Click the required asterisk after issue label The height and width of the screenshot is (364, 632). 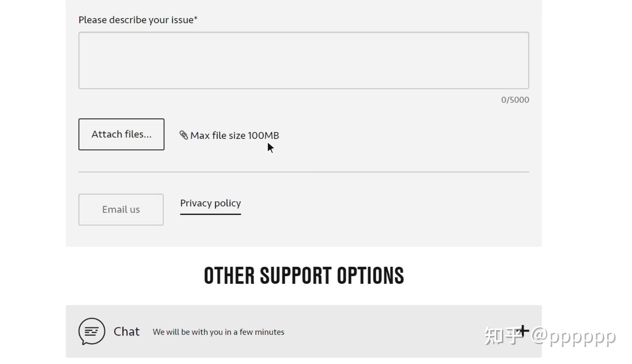pyautogui.click(x=196, y=19)
